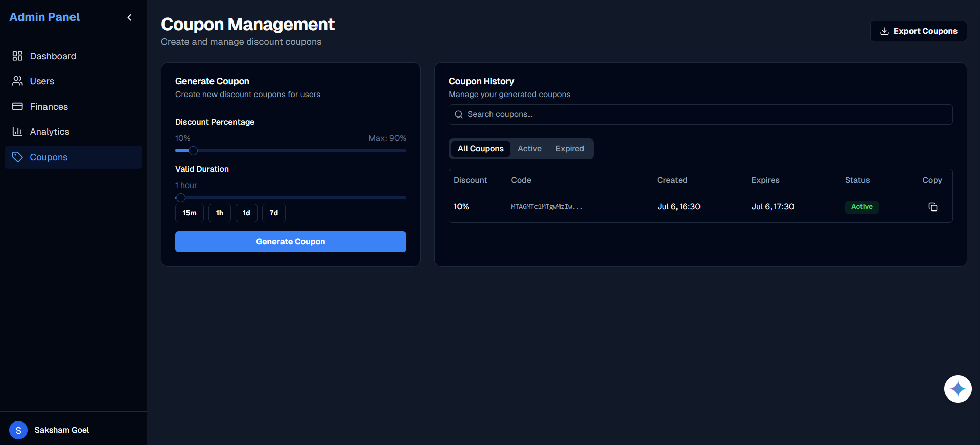Click the Max: 90% label

tap(387, 138)
